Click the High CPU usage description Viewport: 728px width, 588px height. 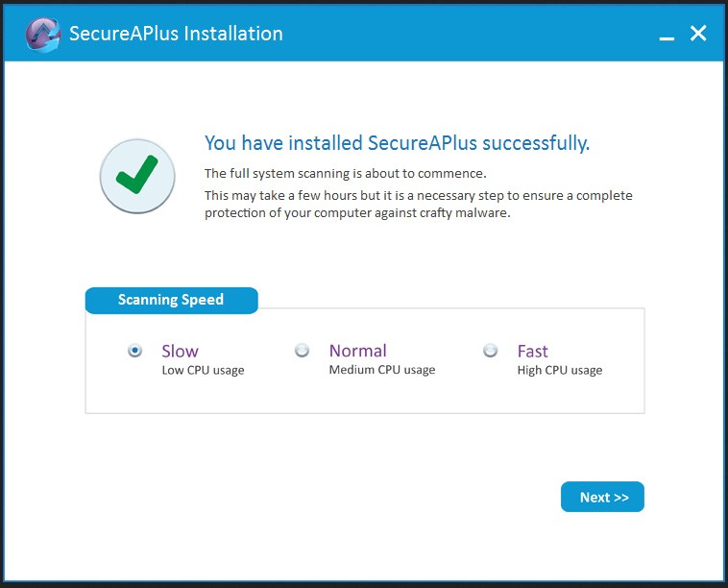pyautogui.click(x=560, y=370)
